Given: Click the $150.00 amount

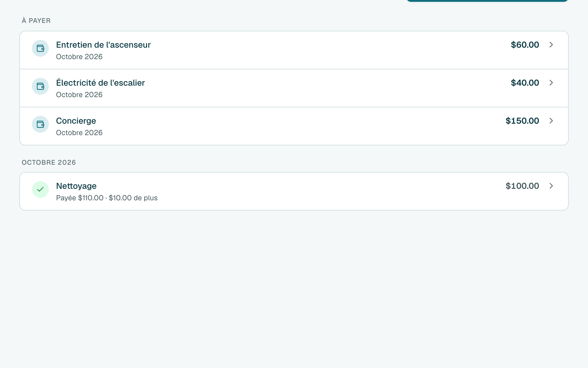Looking at the screenshot, I should (522, 121).
